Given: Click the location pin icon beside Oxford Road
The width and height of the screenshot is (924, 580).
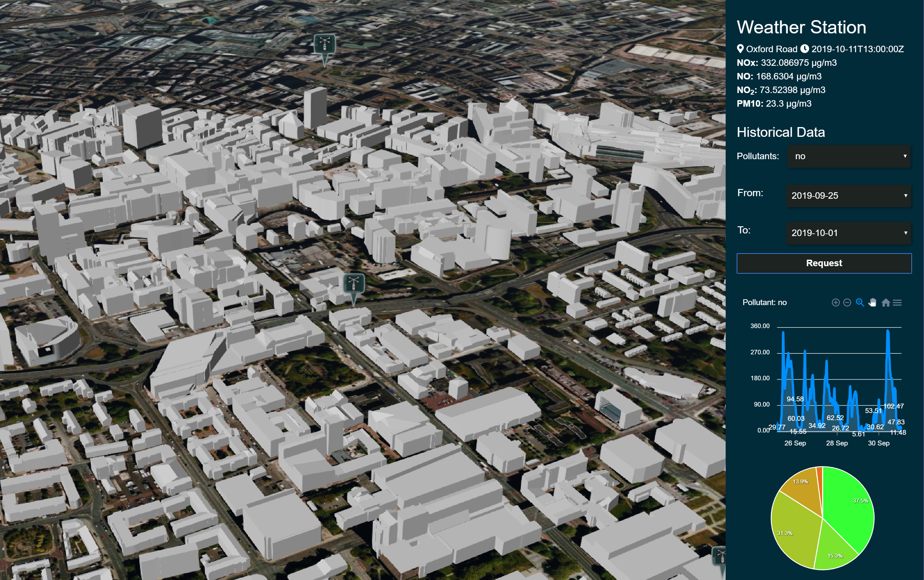Looking at the screenshot, I should (740, 49).
